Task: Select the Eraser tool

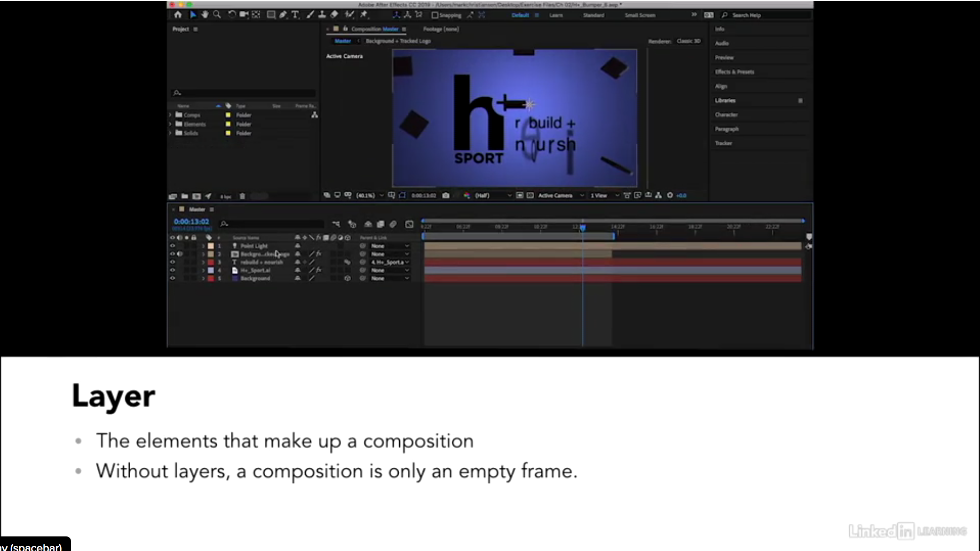Action: pyautogui.click(x=334, y=15)
